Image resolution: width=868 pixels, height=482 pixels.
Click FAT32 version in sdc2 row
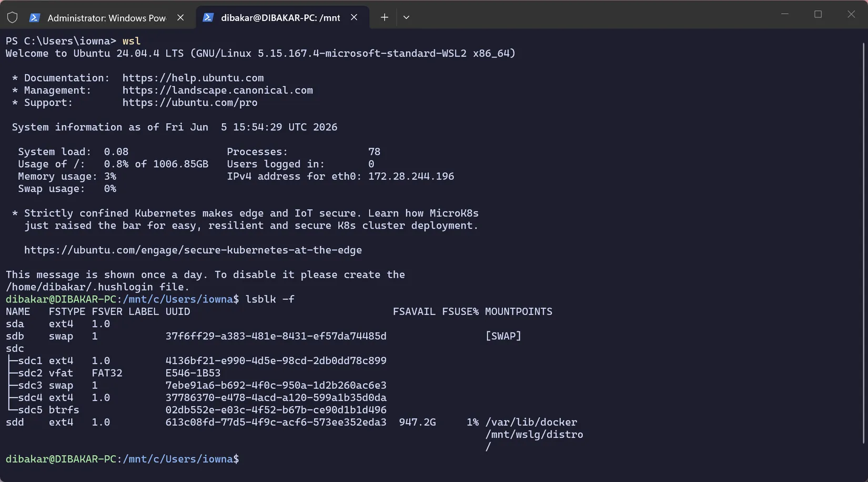tap(107, 373)
